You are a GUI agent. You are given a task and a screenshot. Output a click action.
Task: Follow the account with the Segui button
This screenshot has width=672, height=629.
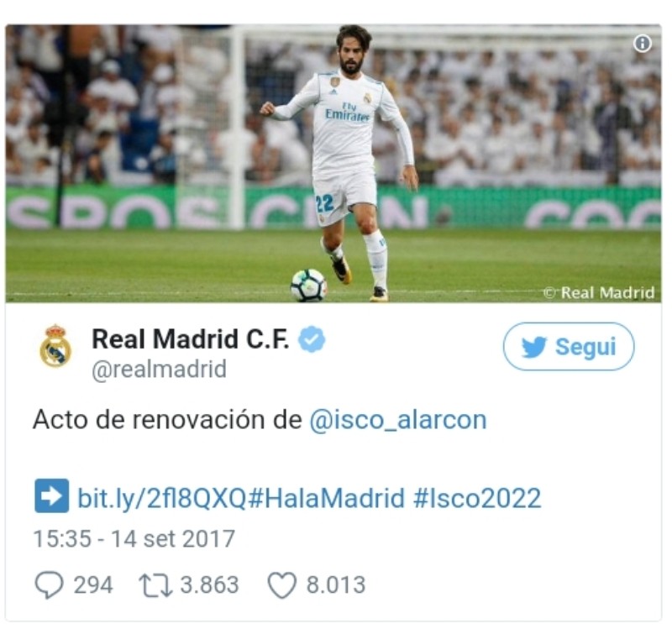569,346
